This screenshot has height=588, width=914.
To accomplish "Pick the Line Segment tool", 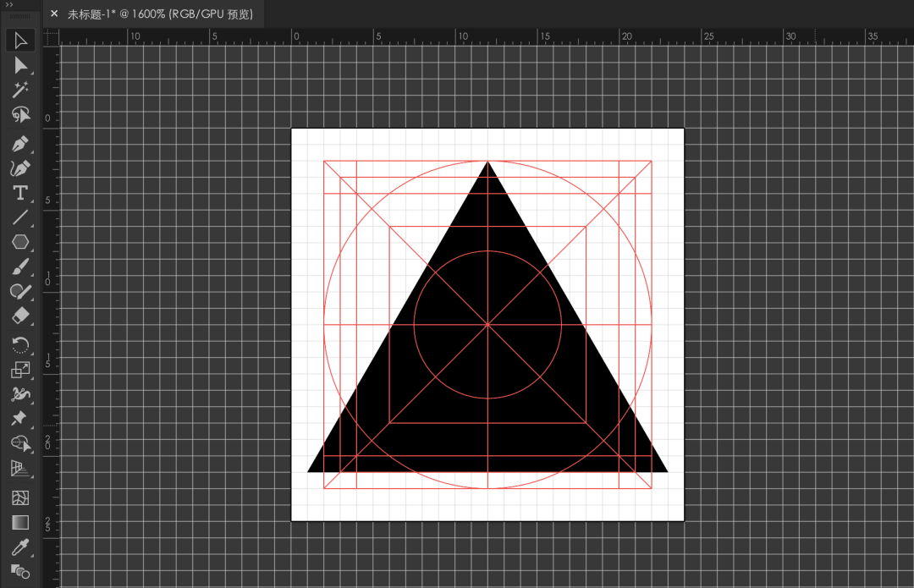I will pos(19,217).
